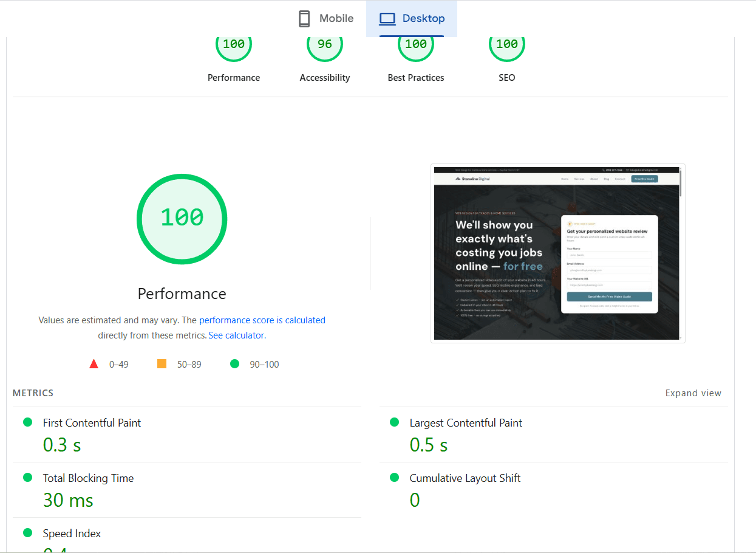Click the 'Performance' heading under large gauge

[x=182, y=294]
